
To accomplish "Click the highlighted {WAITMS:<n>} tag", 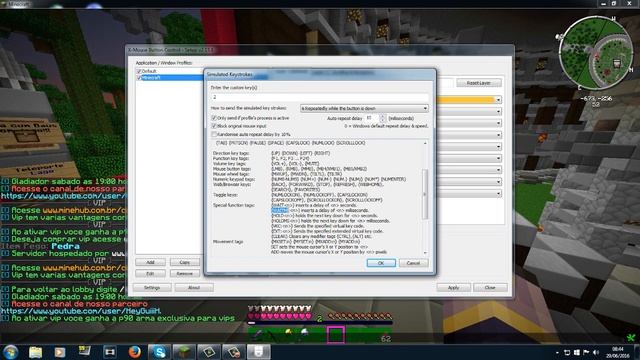I will 280,211.
